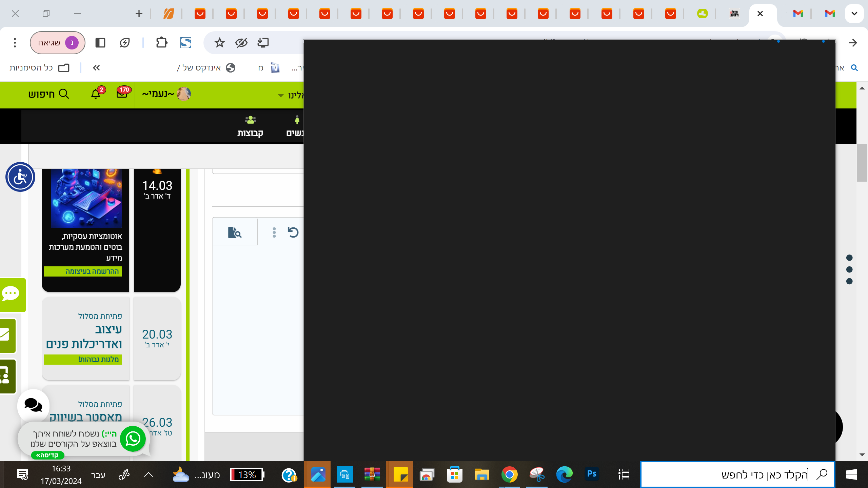Viewport: 868px width, 488px height.
Task: Click the undo arrow icon in editor
Action: tap(293, 232)
